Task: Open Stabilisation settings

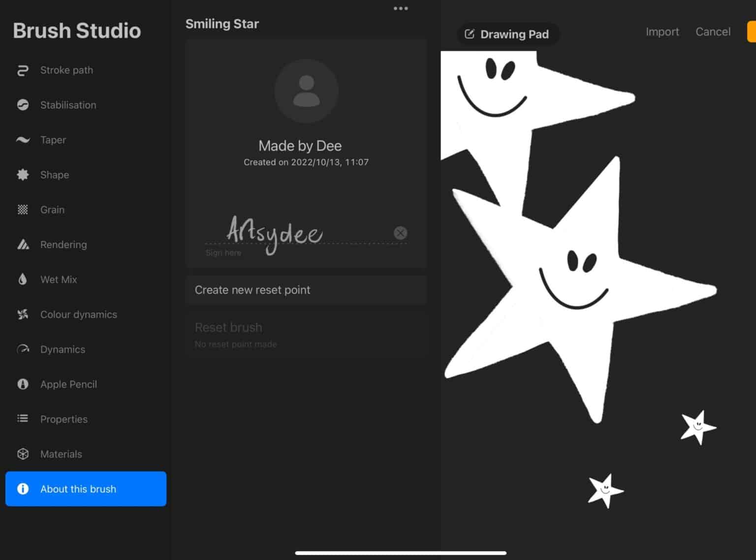Action: (22, 105)
